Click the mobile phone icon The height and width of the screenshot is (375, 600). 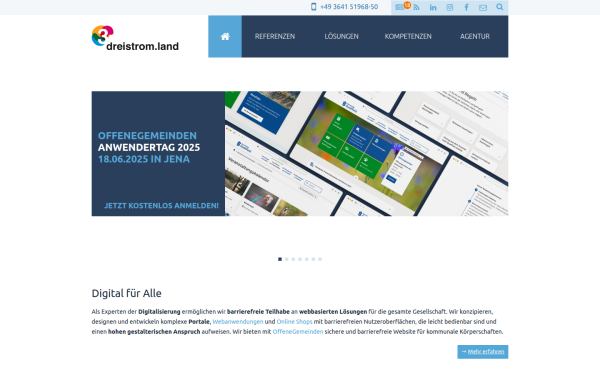tap(313, 7)
